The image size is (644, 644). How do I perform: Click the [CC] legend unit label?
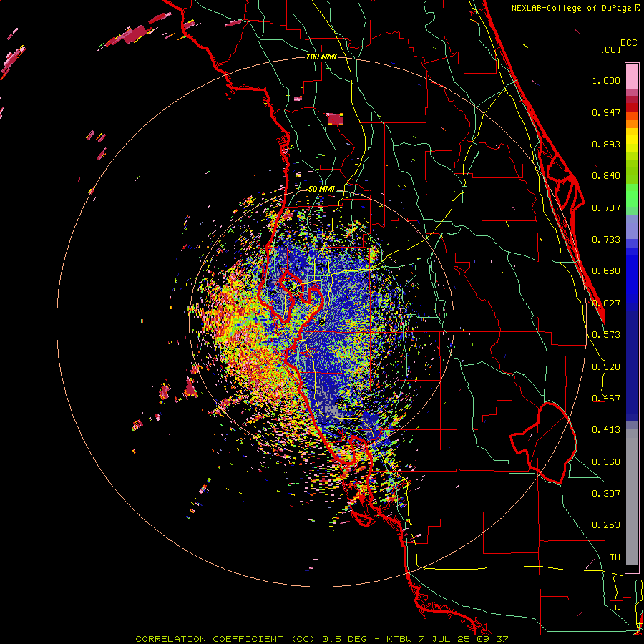(x=610, y=49)
